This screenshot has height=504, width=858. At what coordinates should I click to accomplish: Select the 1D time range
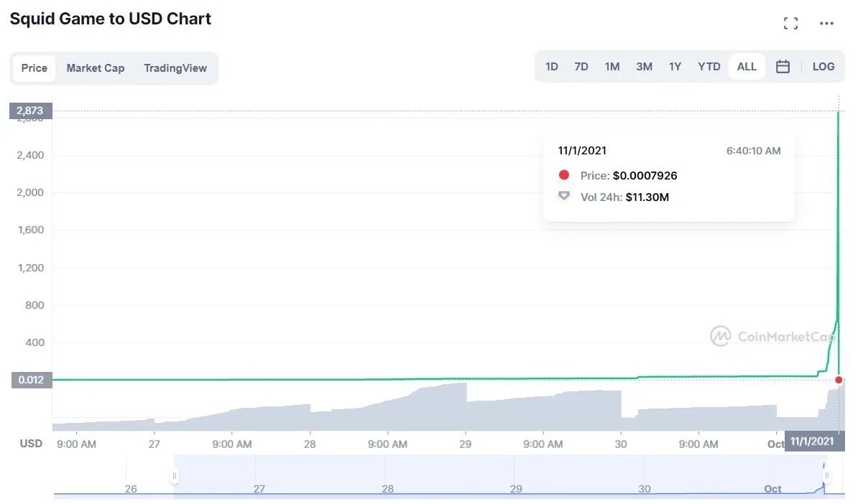tap(552, 67)
